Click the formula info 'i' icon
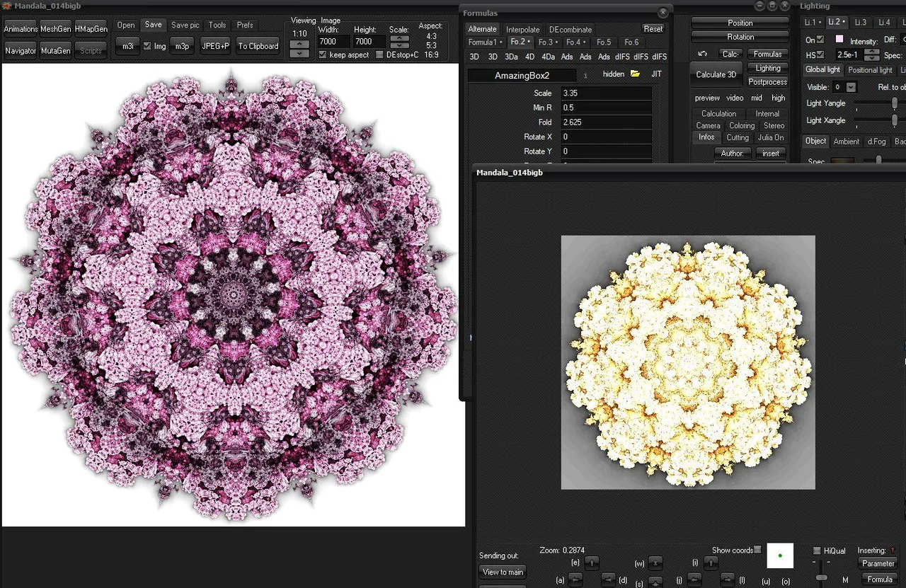The height and width of the screenshot is (588, 906). click(585, 75)
